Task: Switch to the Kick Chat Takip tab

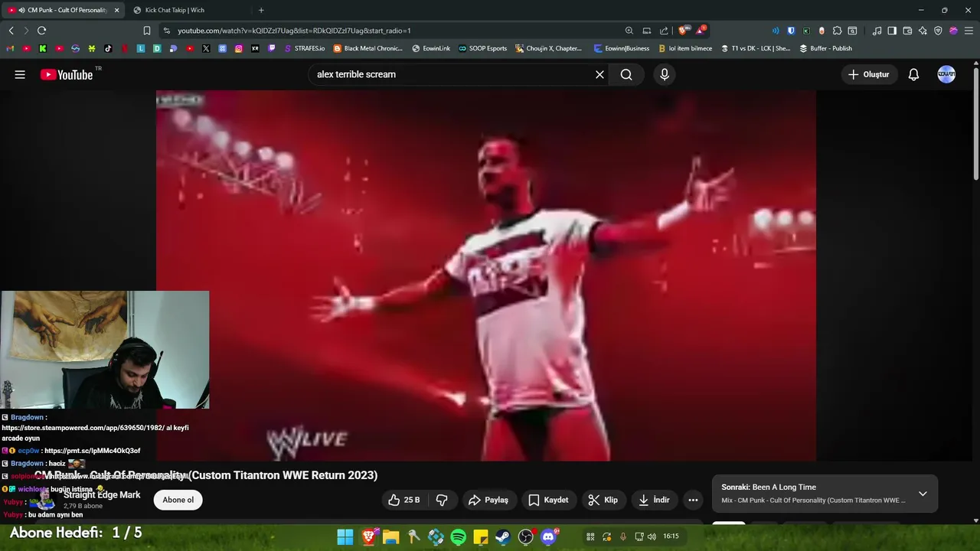Action: tap(175, 10)
